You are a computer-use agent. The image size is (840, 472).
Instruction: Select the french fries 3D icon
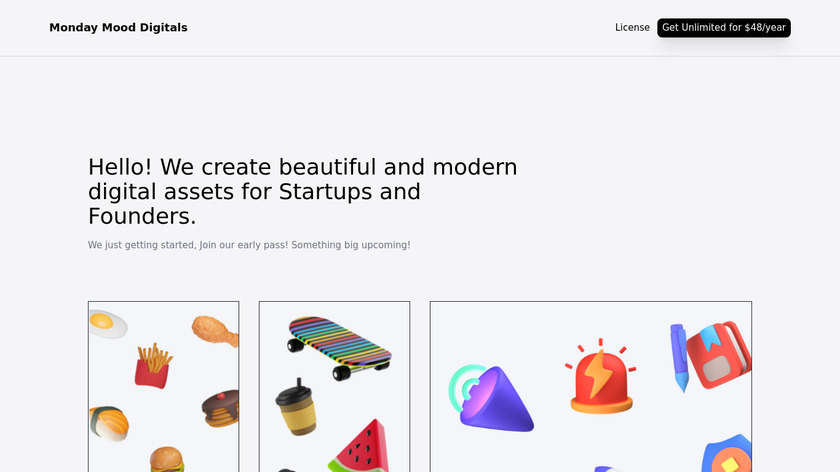pos(153,366)
